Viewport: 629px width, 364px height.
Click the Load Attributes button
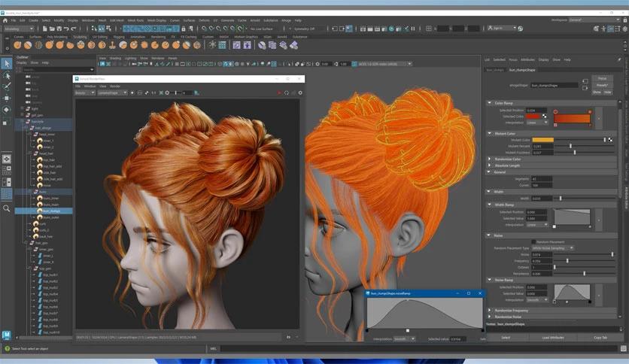554,338
